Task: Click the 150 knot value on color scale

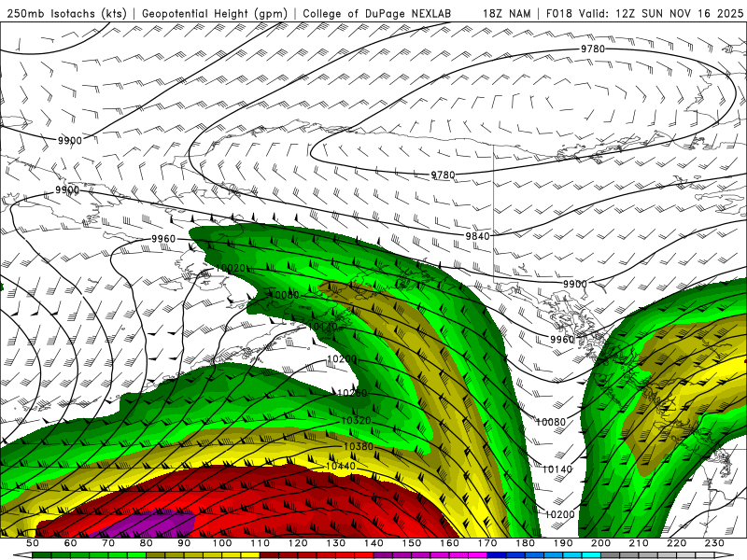Action: click(x=412, y=543)
